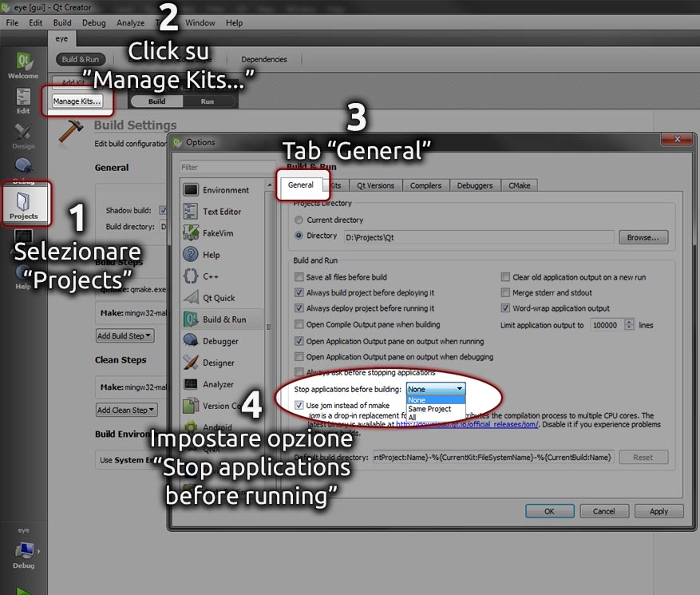Show the kit's Build settings

[x=156, y=101]
